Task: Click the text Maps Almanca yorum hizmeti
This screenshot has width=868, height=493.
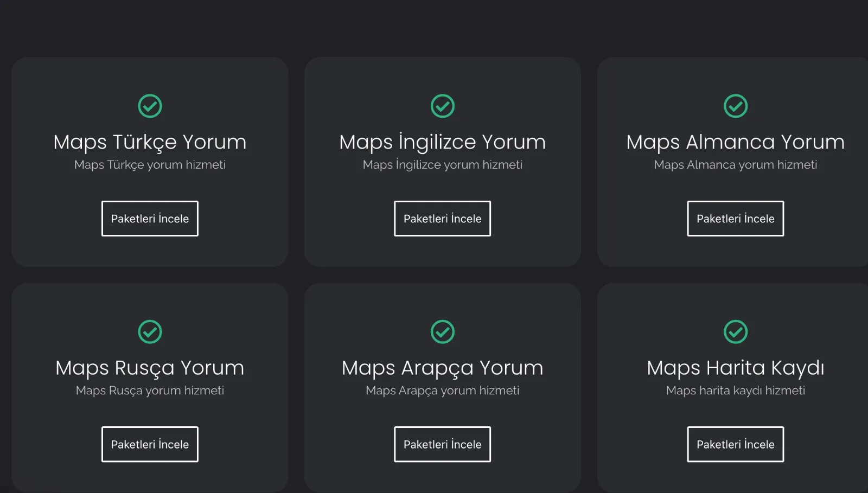Action: tap(736, 165)
